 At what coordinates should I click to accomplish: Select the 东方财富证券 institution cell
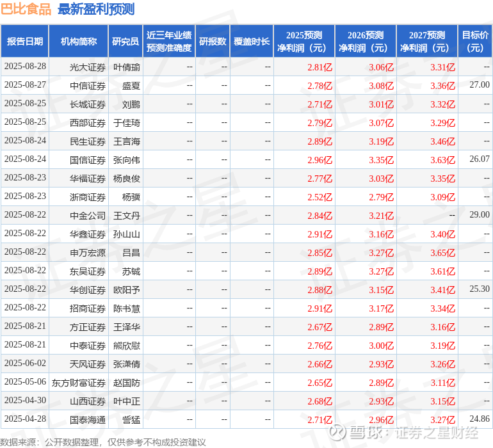pos(79,383)
